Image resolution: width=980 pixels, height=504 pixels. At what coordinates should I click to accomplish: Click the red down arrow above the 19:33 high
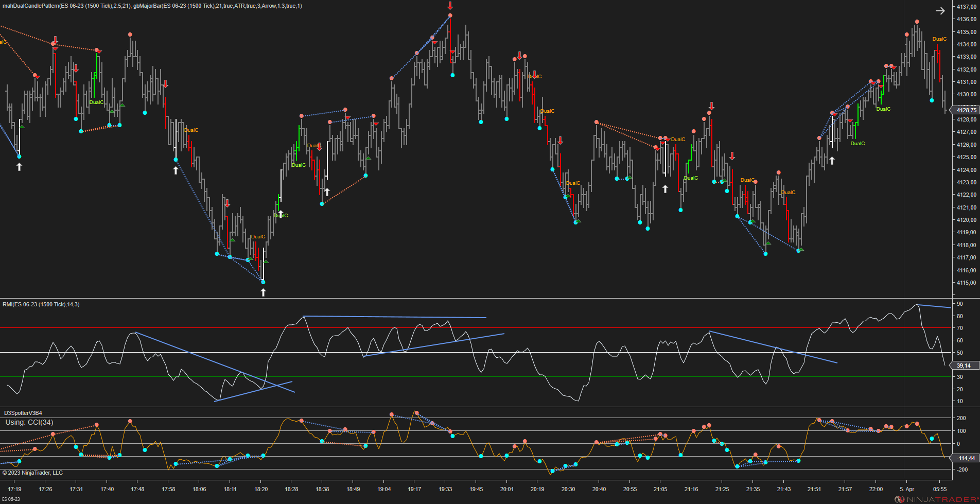click(450, 6)
